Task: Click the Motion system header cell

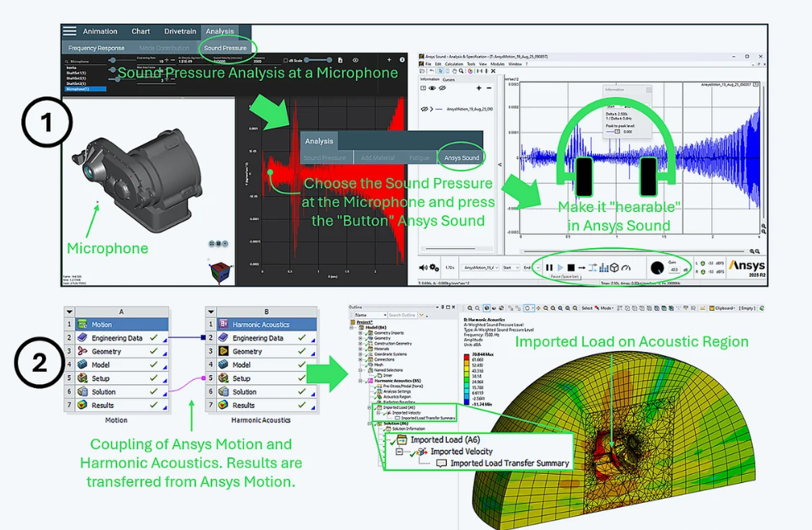Action: tap(123, 325)
